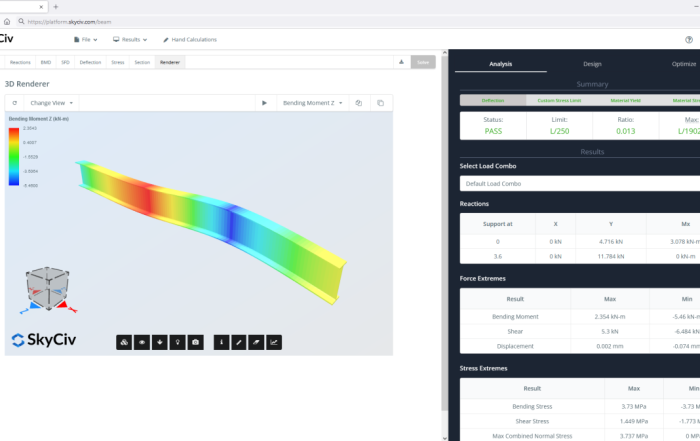Click the graph chart icon in renderer toolbar
Image resolution: width=700 pixels, height=441 pixels.
point(274,342)
